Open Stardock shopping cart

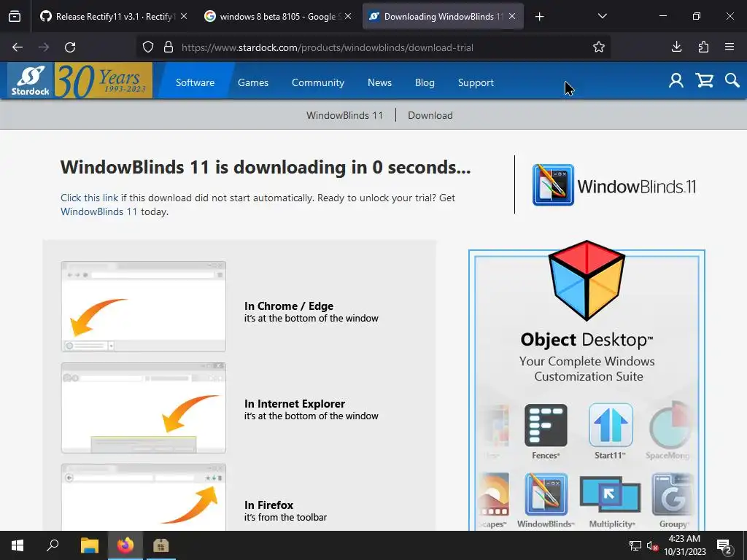(x=704, y=80)
